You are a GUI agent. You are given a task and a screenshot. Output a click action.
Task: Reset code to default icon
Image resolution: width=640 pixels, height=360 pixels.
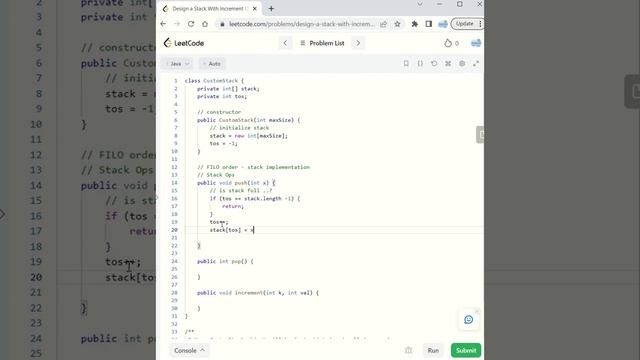click(434, 64)
